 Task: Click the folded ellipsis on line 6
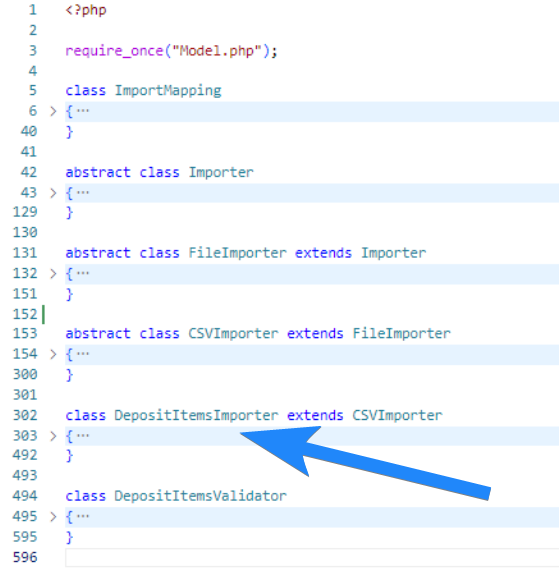tap(83, 111)
